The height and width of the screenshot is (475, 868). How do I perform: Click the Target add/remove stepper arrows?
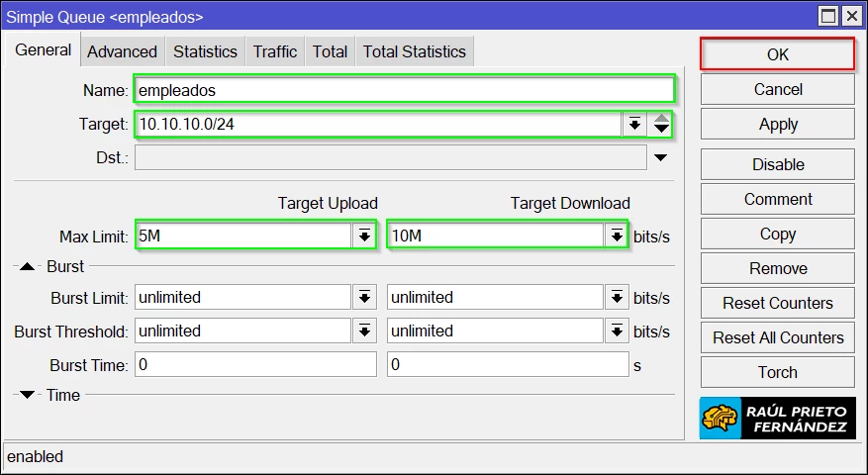tap(661, 125)
